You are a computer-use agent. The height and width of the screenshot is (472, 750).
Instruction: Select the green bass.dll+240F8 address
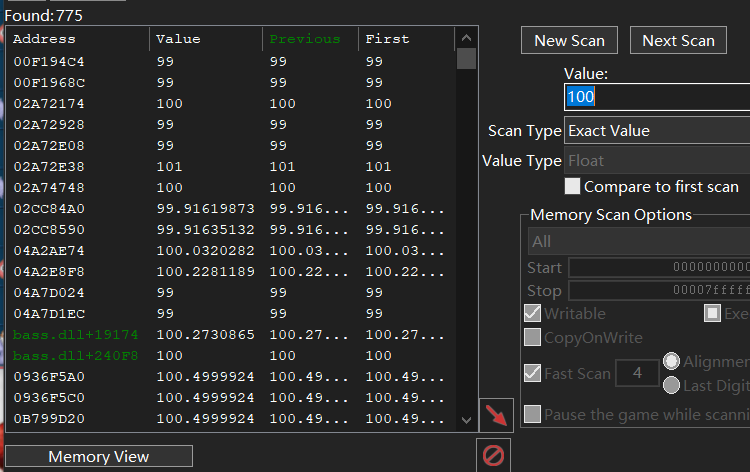coord(76,355)
